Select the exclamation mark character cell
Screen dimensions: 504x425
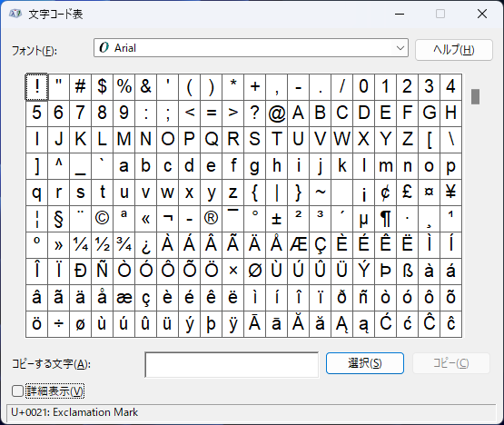click(x=36, y=87)
